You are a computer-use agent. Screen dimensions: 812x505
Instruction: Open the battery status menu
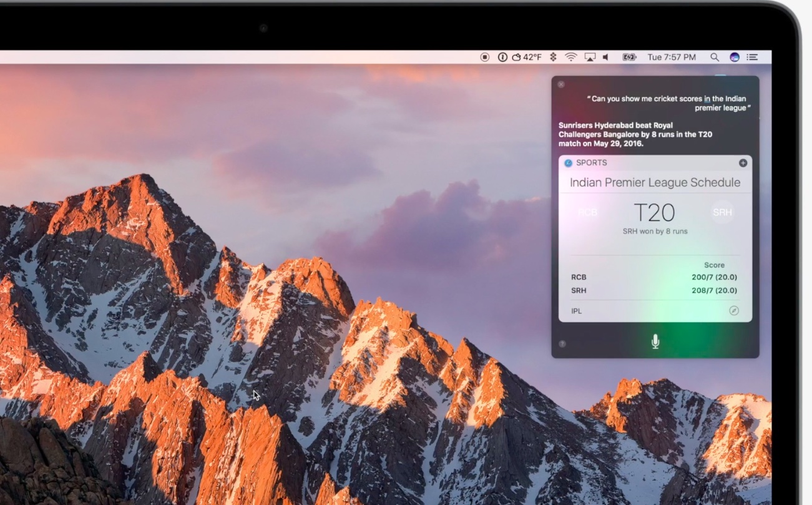coord(629,57)
